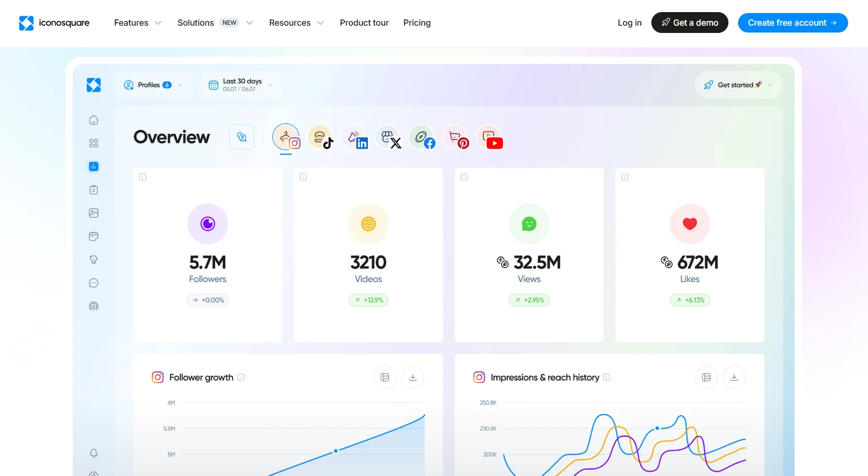
Task: Show table view for Follower growth
Action: (x=385, y=378)
